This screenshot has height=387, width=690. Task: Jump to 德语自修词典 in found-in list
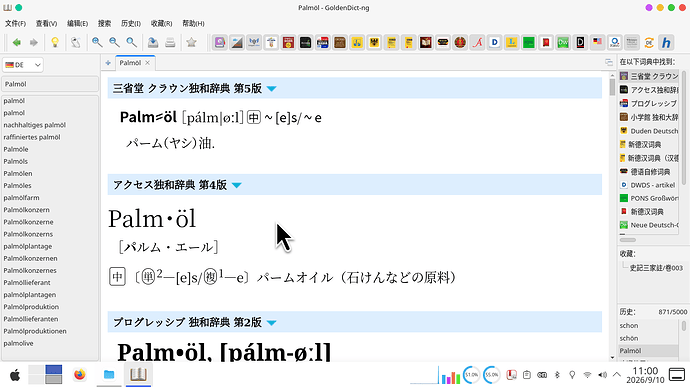(x=649, y=171)
